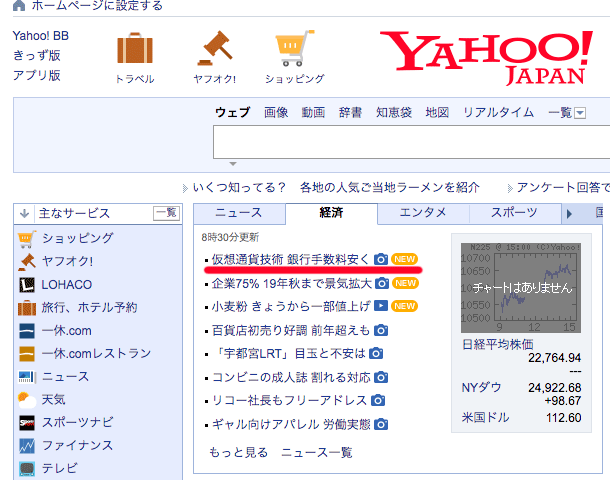Screen dimensions: 610x480
Task: Click the blue 一休.com icon
Action: [27, 331]
